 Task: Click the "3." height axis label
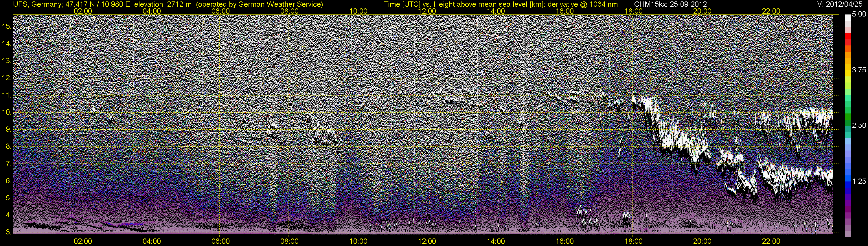pos(9,232)
